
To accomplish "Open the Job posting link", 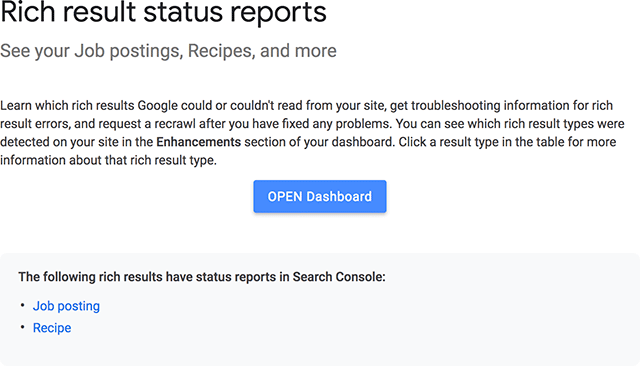I will pos(66,306).
